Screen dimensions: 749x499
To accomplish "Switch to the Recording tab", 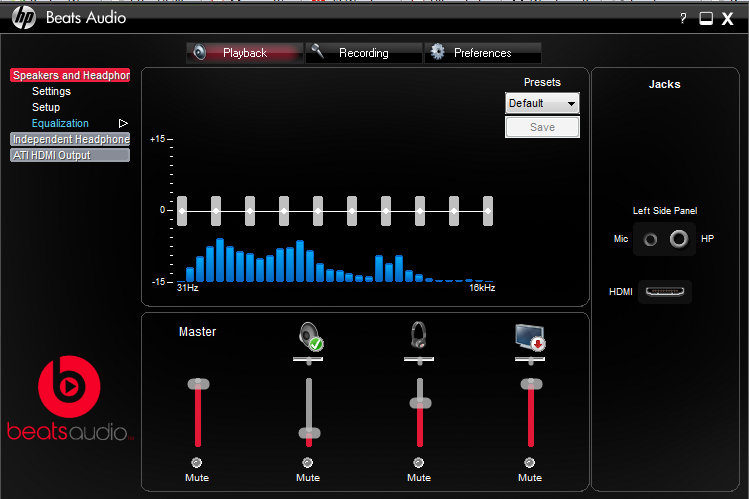I will click(x=364, y=53).
